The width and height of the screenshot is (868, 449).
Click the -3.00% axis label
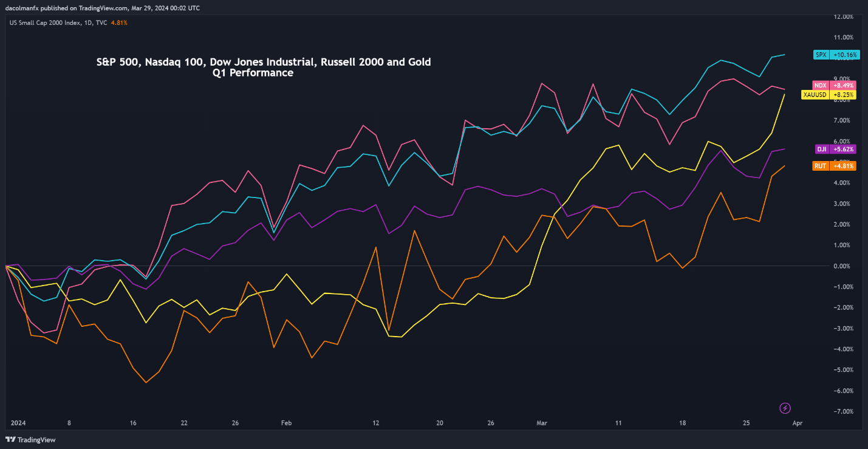(x=844, y=329)
